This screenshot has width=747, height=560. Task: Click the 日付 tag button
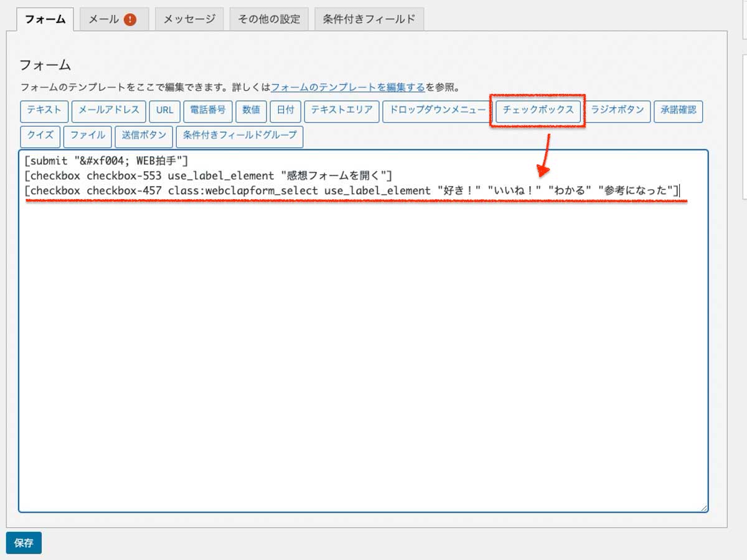click(x=286, y=111)
